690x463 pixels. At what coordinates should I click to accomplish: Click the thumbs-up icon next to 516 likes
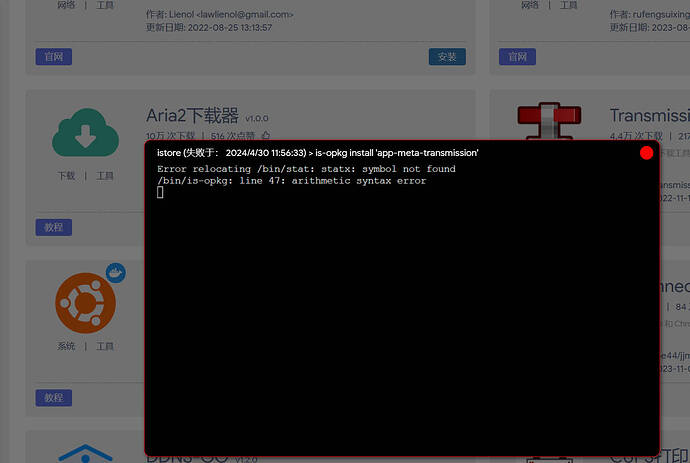coord(265,136)
